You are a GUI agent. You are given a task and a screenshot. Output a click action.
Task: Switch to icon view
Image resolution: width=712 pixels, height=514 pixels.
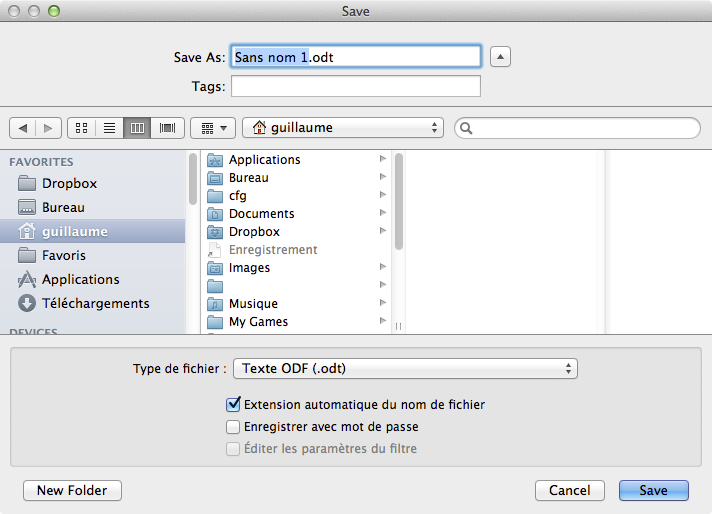pos(81,128)
